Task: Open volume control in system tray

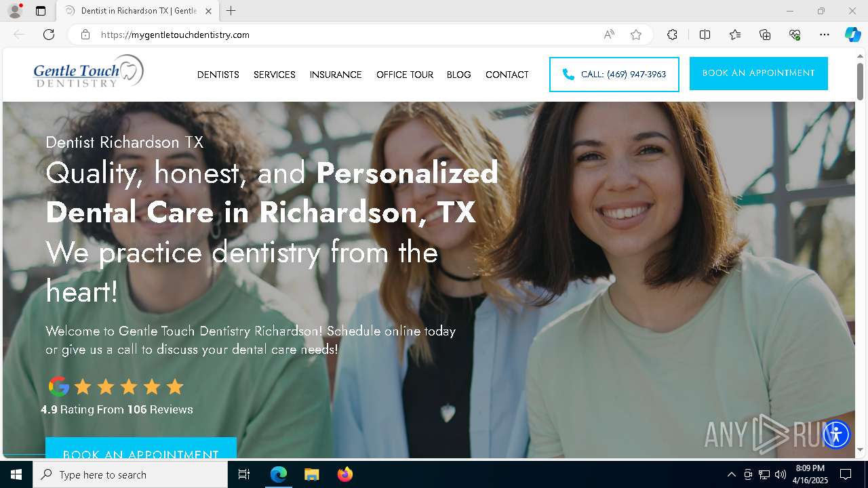Action: point(781,474)
